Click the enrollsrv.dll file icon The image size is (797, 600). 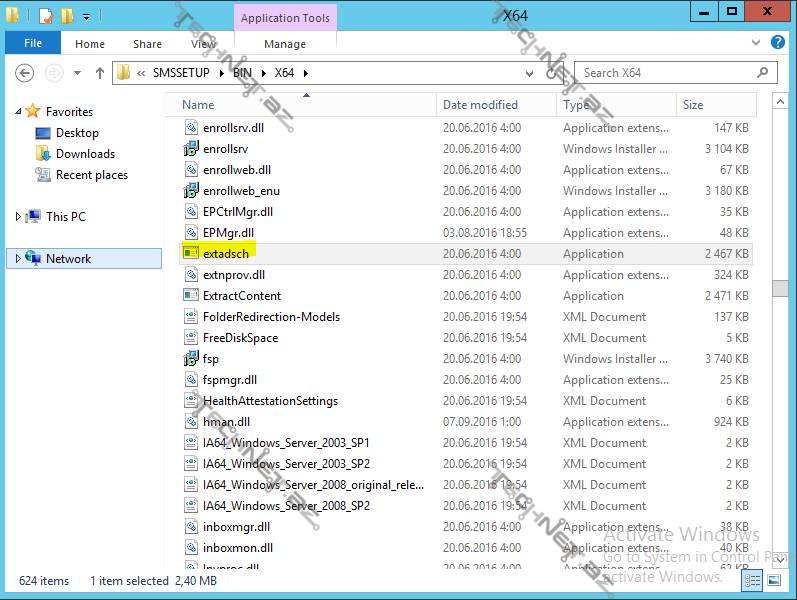191,128
